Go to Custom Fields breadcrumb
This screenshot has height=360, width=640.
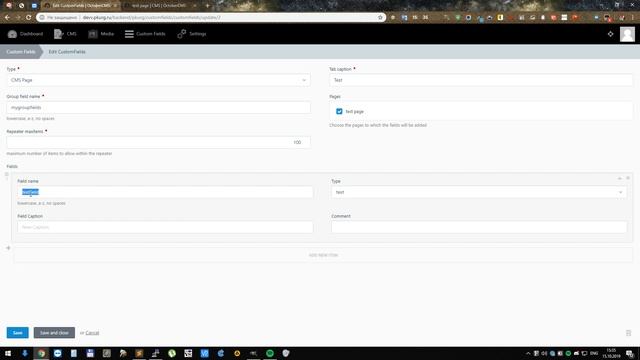coord(20,52)
